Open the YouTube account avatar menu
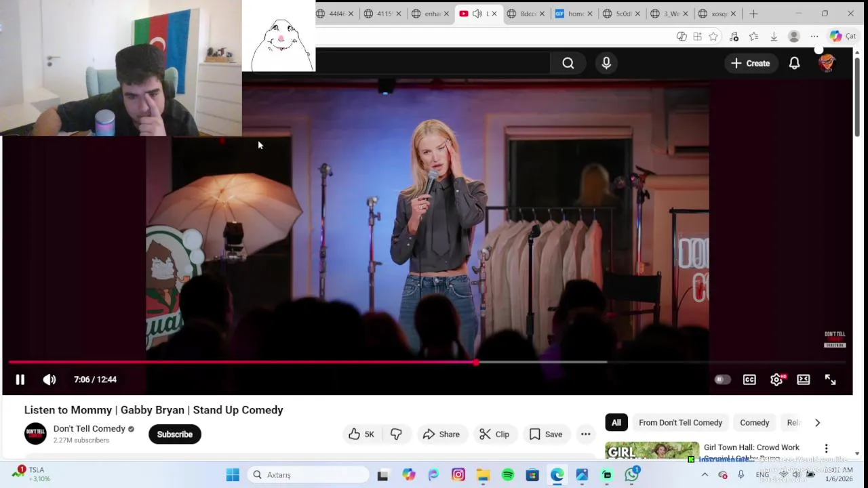The height and width of the screenshot is (488, 868). point(827,63)
